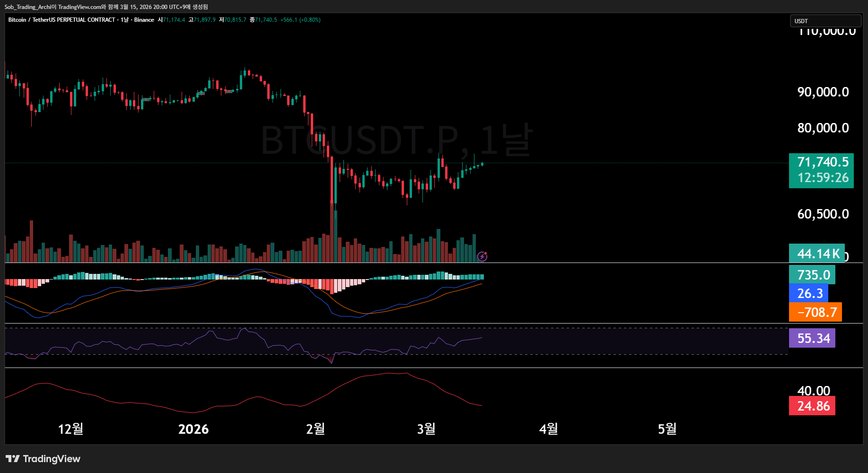Viewport: 868px width, 473px height.
Task: Click the current price label 71,740.5
Action: click(x=823, y=162)
